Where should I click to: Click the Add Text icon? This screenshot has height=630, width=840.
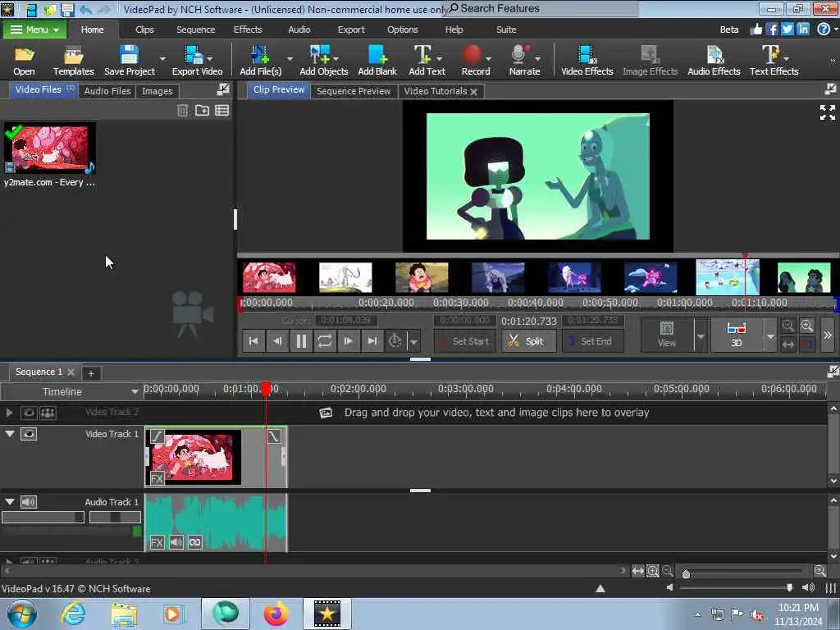tap(427, 61)
